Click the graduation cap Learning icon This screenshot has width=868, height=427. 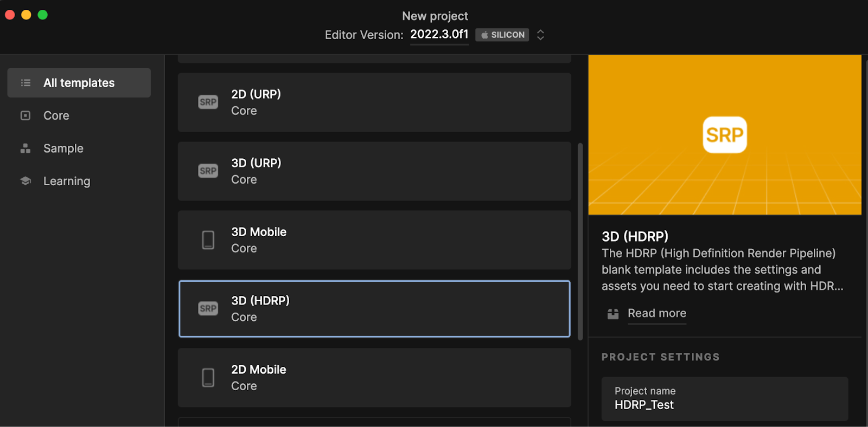[x=25, y=181]
